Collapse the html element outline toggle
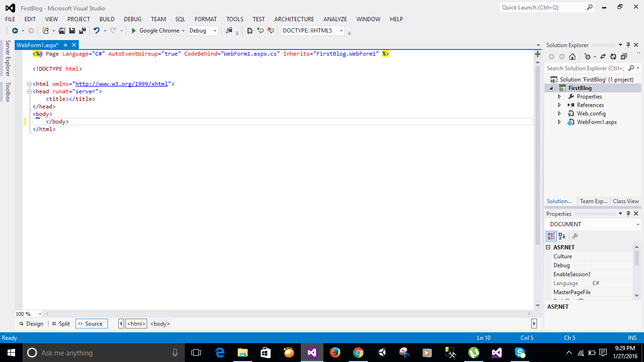 pyautogui.click(x=29, y=84)
